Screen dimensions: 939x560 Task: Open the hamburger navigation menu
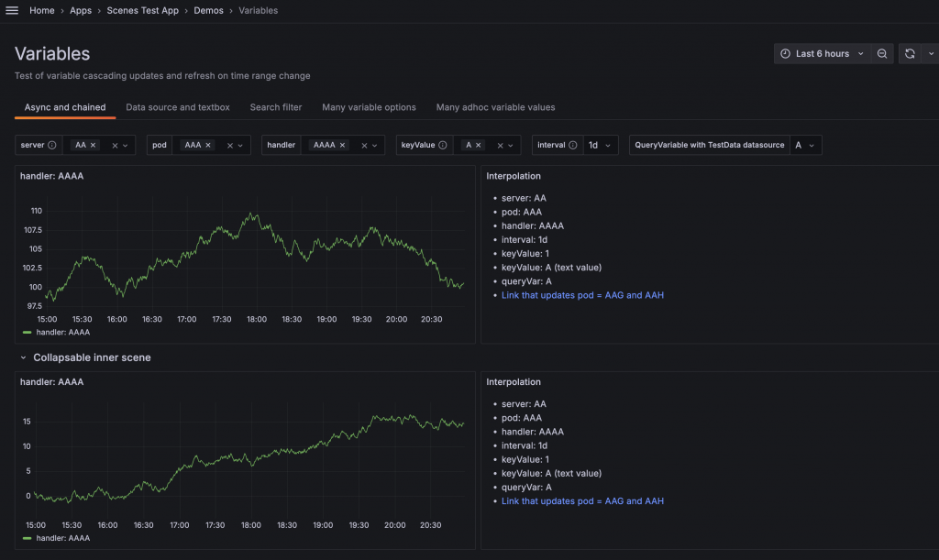click(x=12, y=11)
